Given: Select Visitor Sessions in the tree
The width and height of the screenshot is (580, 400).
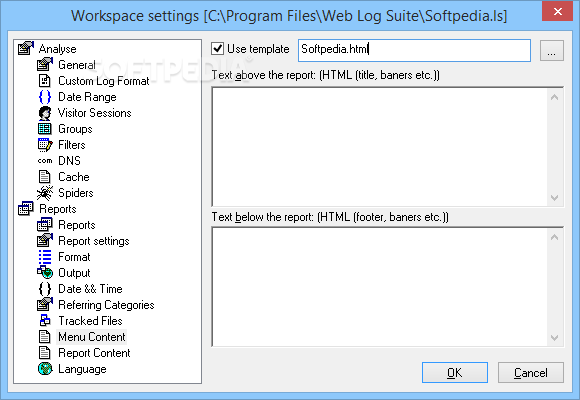Looking at the screenshot, I should click(x=95, y=113).
